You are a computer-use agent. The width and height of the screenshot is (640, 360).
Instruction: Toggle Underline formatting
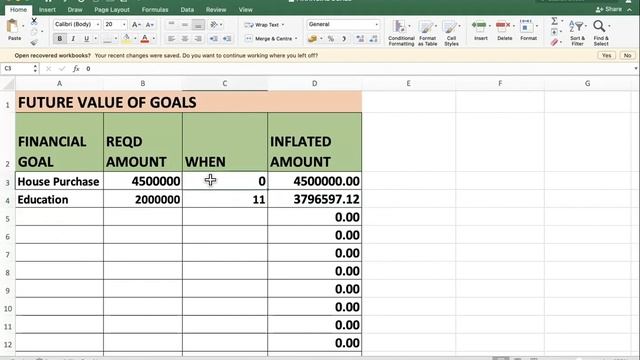tap(86, 39)
